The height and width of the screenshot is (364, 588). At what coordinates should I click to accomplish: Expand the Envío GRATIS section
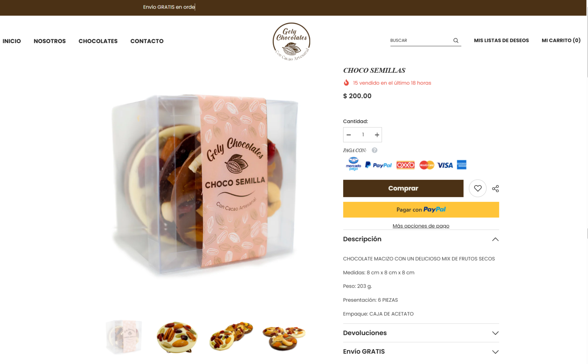click(x=421, y=352)
